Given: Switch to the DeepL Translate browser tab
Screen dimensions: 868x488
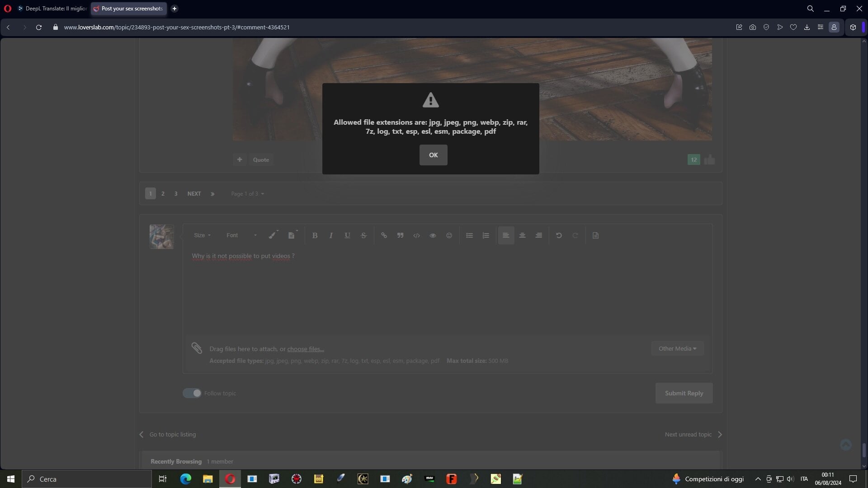Looking at the screenshot, I should click(x=53, y=9).
